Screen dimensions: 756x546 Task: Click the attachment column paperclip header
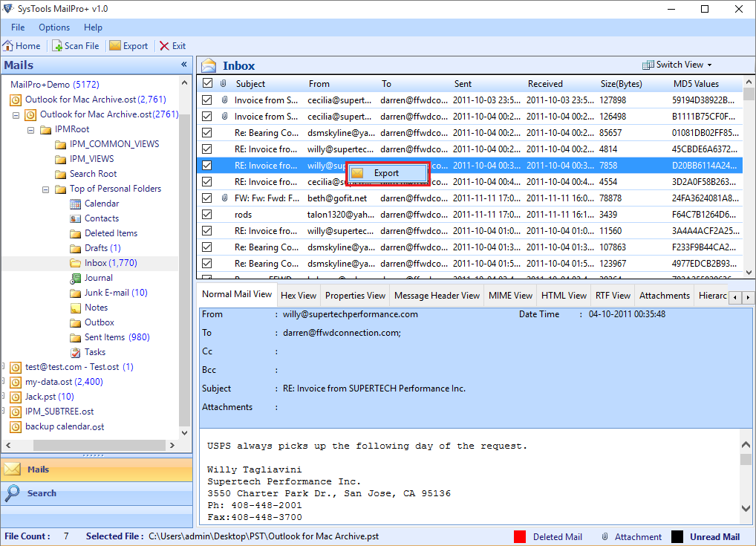point(224,83)
